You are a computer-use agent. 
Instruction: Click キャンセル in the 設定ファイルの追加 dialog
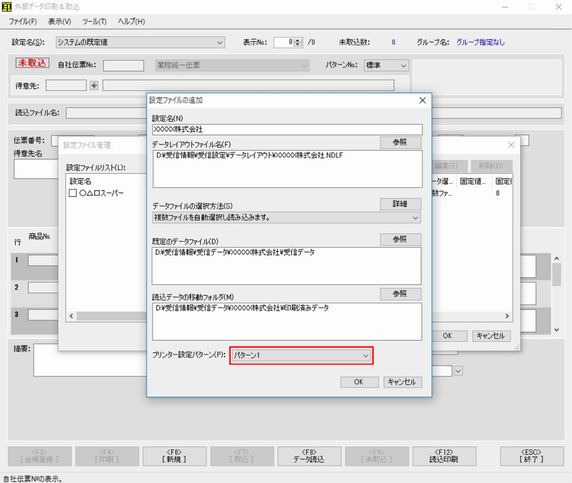pyautogui.click(x=402, y=382)
